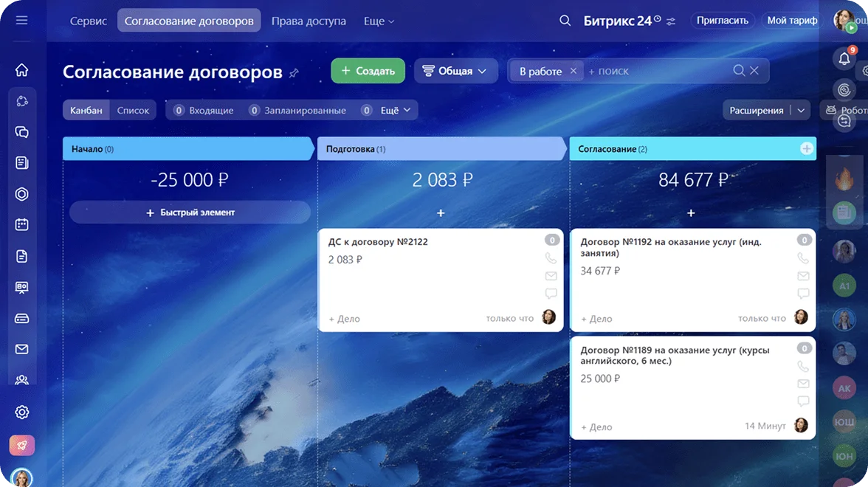The width and height of the screenshot is (868, 487).
Task: Select the settings gear in the left sidebar
Action: click(21, 411)
